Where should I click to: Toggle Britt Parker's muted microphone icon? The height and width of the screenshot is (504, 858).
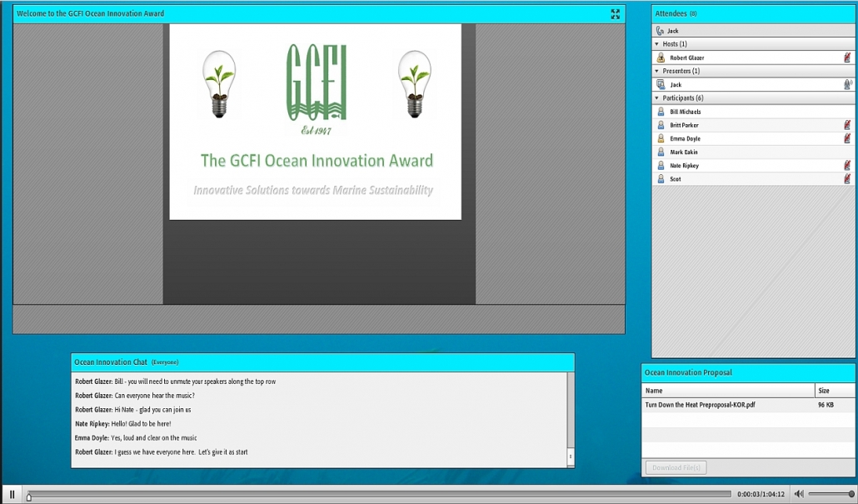point(847,125)
